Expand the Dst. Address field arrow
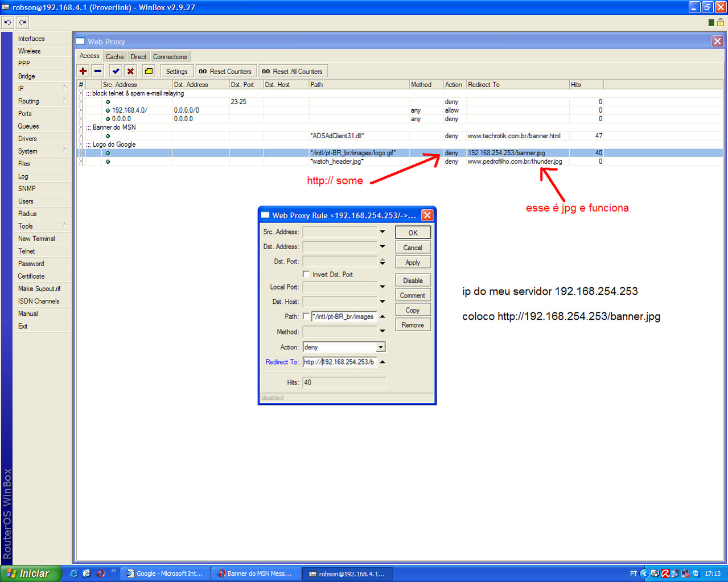Viewport: 728px width, 582px height. (382, 246)
